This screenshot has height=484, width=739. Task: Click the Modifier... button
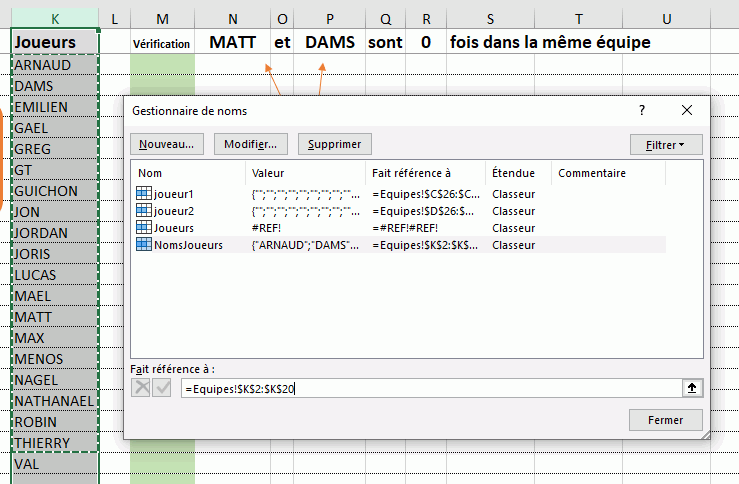pyautogui.click(x=251, y=144)
